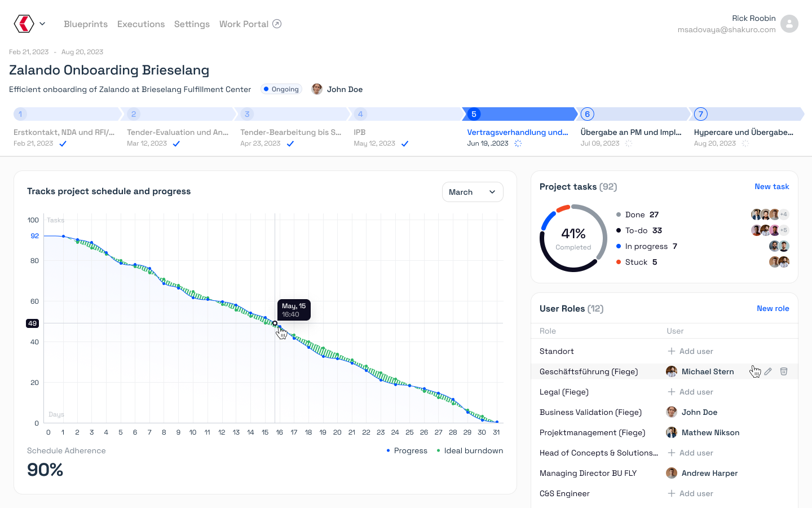The height and width of the screenshot is (508, 812).
Task: Open the March month dropdown
Action: (x=473, y=192)
